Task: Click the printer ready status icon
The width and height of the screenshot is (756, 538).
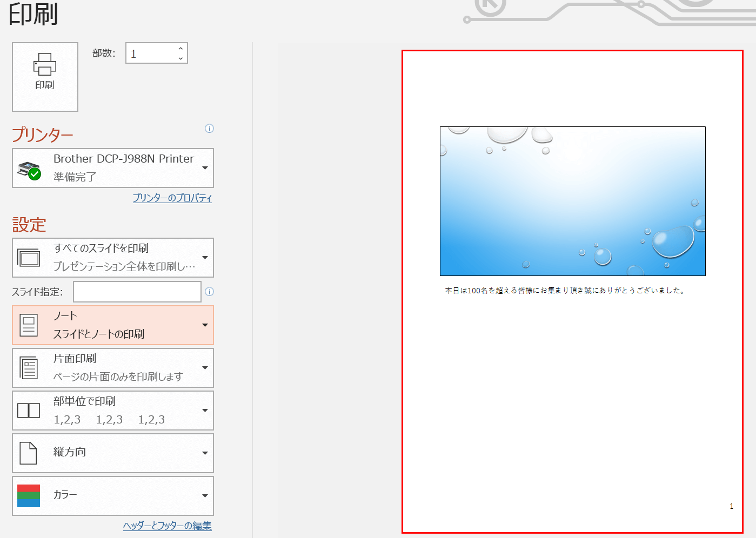Action: click(29, 170)
